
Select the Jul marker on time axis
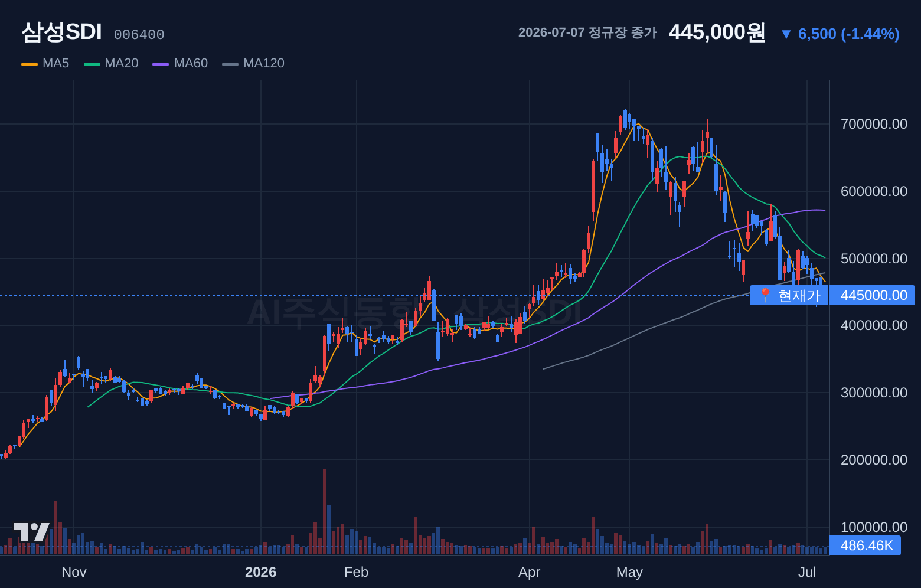point(807,572)
